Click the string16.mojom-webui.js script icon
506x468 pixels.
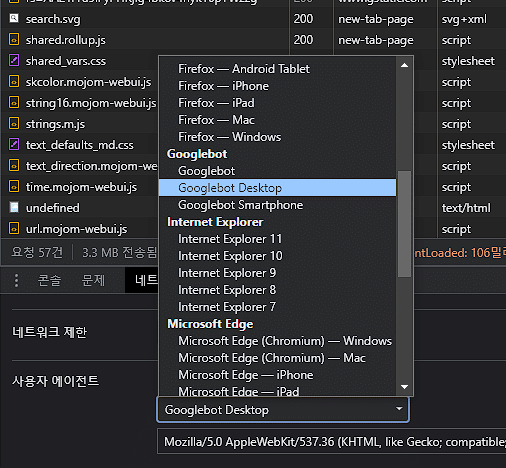(14, 102)
